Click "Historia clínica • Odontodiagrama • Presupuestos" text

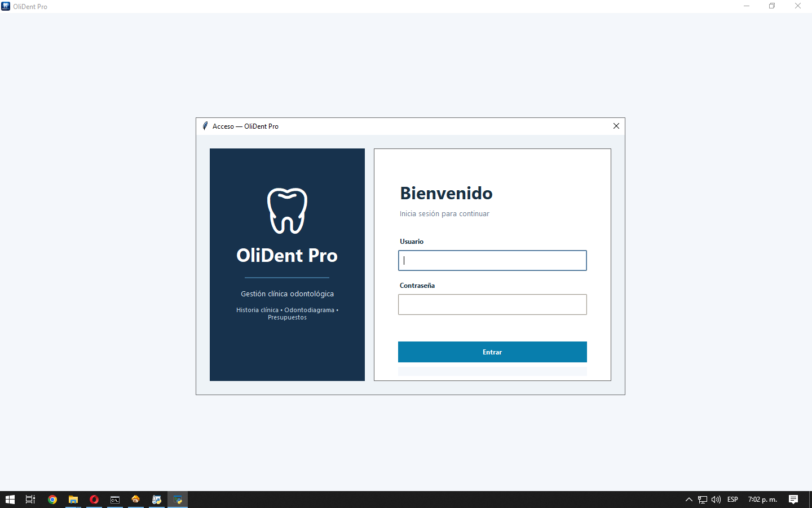[x=287, y=314]
